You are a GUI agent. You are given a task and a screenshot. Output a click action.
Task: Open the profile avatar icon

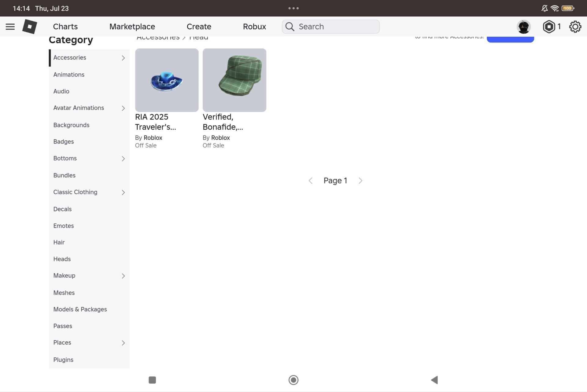[524, 27]
